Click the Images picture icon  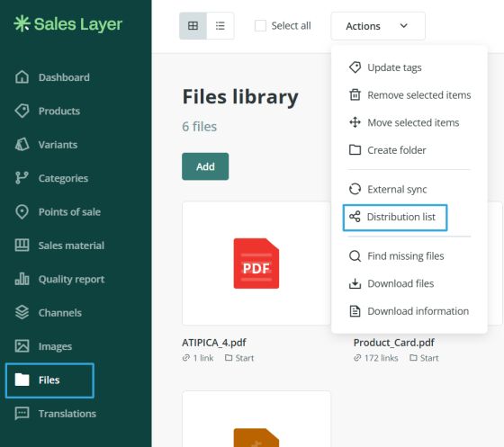(x=22, y=346)
